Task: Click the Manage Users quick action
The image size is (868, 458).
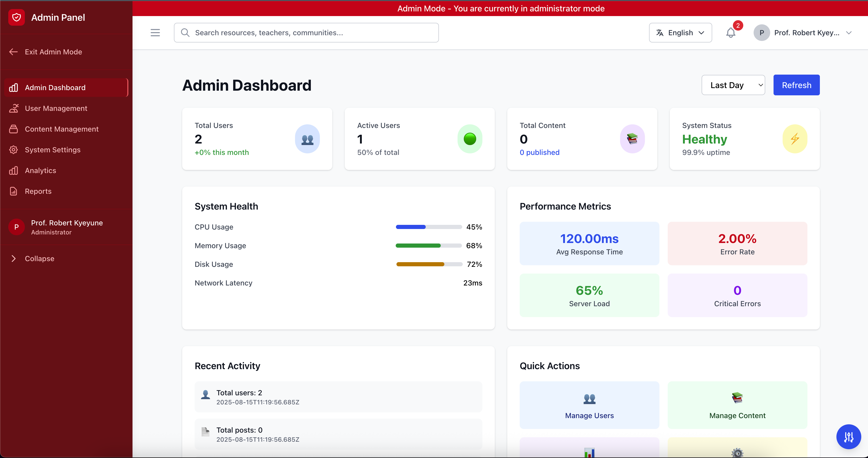Action: click(x=589, y=405)
